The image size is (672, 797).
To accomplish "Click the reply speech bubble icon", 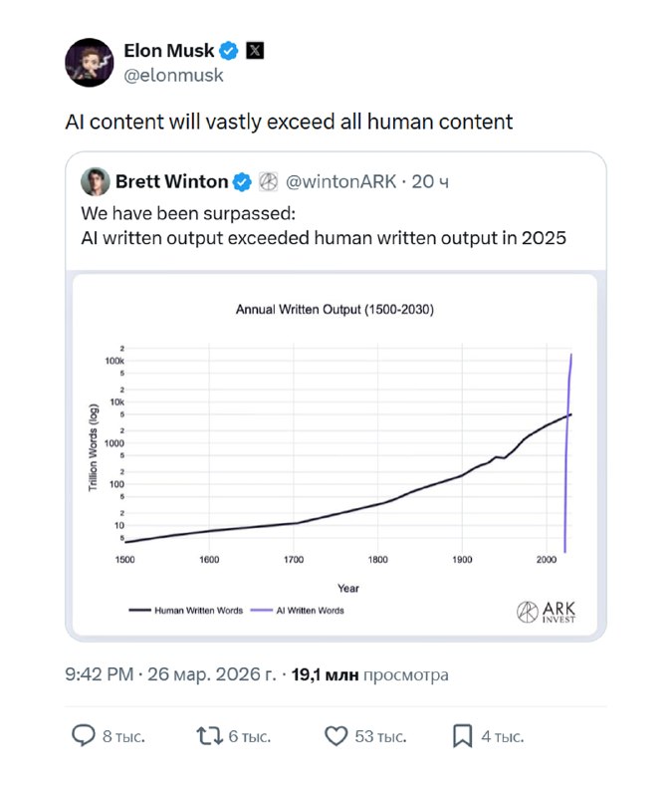I will 84,736.
